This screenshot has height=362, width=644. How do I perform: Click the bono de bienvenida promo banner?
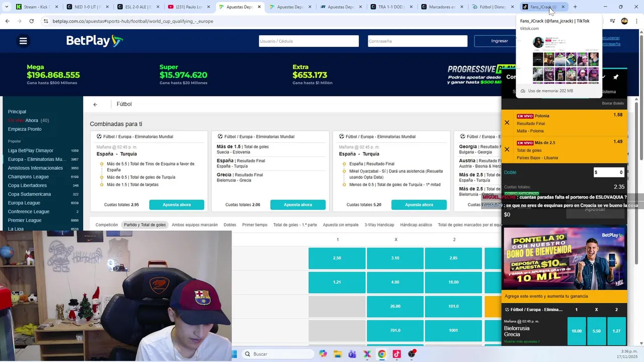pos(565,258)
